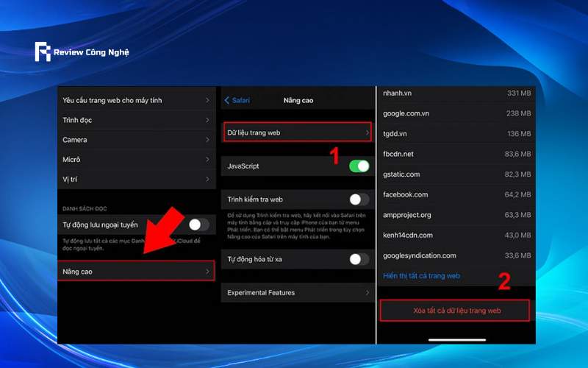Click Hiển thị tất cả trang web link
Image resolution: width=588 pixels, height=368 pixels.
click(x=421, y=275)
